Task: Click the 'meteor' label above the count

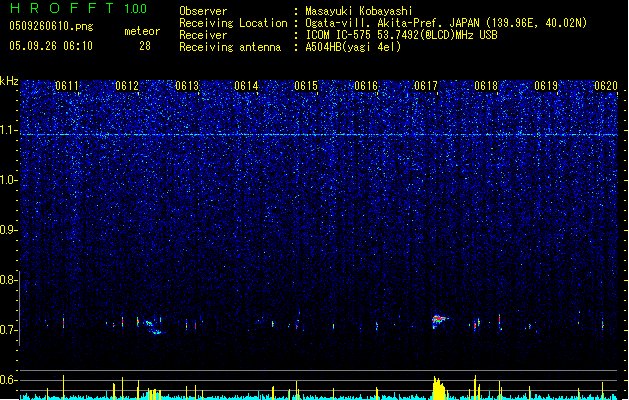Action: (x=142, y=31)
